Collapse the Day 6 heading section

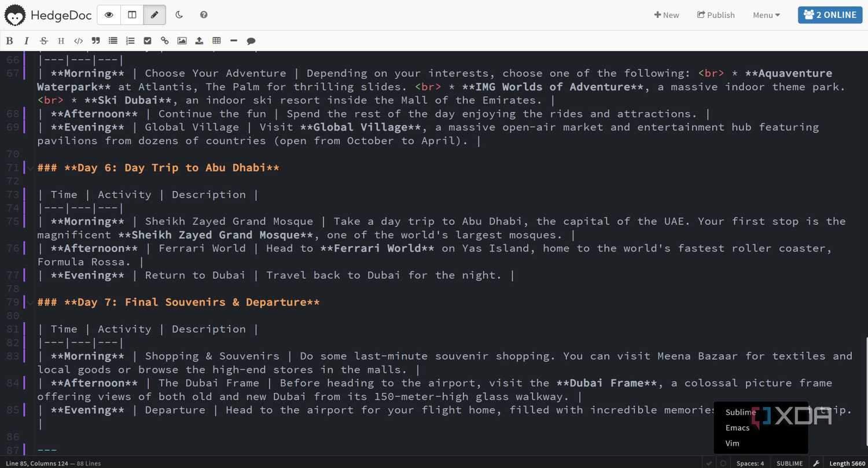30,168
